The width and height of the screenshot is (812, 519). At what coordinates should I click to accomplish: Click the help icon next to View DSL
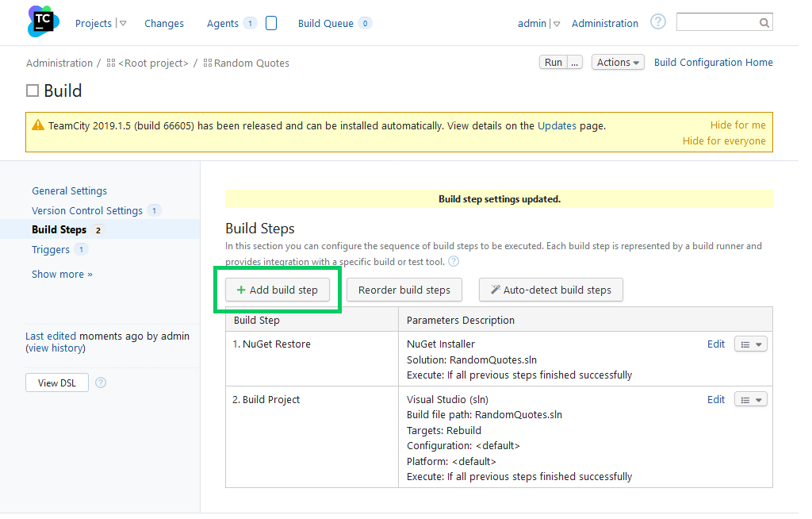click(101, 383)
